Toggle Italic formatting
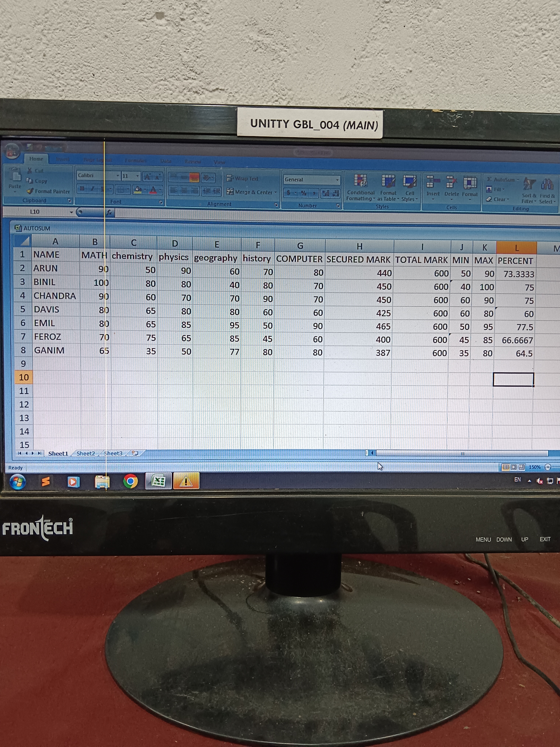 pos(92,189)
